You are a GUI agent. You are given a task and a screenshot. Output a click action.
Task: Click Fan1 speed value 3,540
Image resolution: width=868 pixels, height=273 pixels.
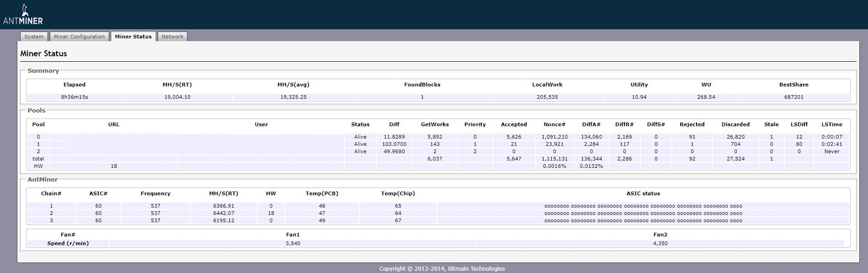293,243
